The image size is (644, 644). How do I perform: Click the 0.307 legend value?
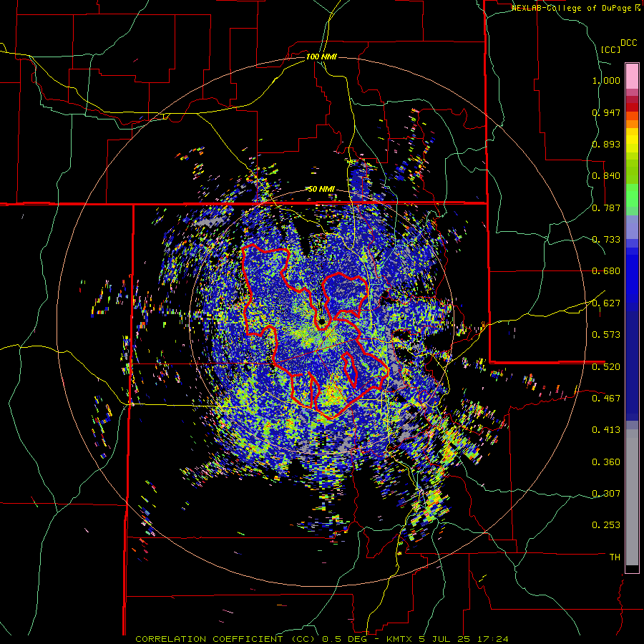click(x=606, y=493)
